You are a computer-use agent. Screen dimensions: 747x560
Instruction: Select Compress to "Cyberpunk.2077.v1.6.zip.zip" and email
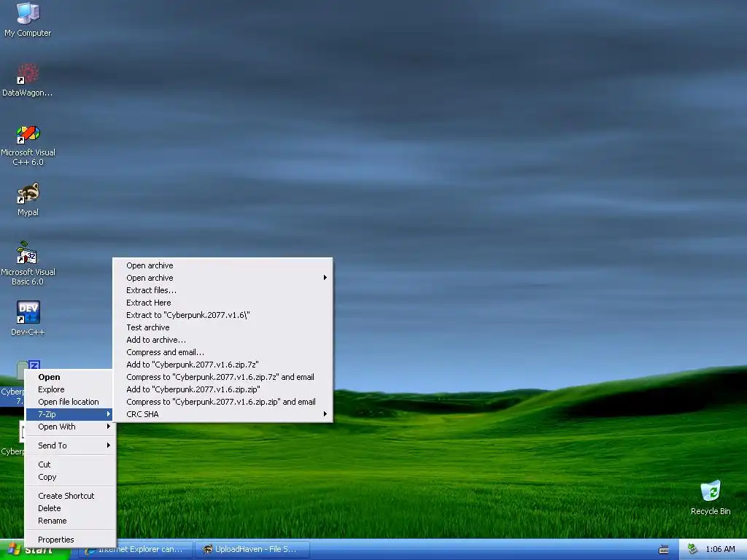coord(222,402)
